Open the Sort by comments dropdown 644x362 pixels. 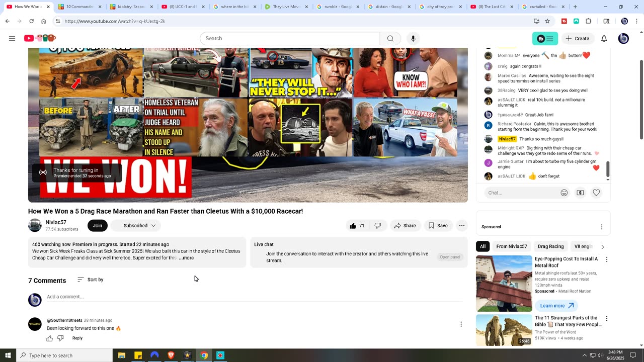pos(90,280)
